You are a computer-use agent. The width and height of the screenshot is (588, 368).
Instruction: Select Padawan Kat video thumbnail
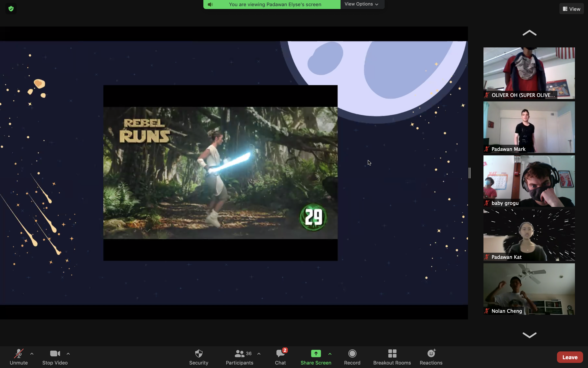pos(529,235)
